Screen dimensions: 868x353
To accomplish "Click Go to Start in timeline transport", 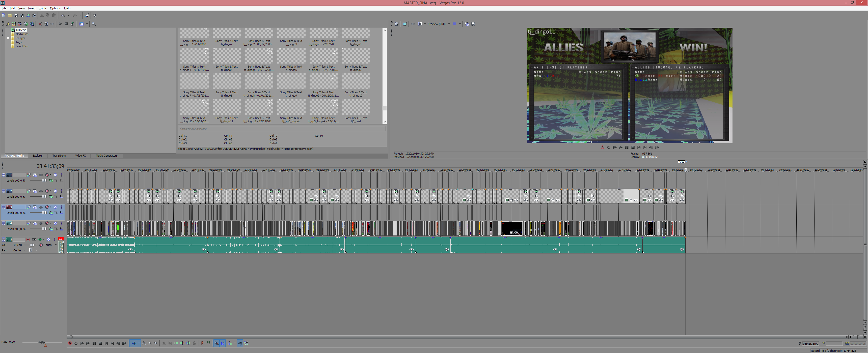I will point(106,343).
